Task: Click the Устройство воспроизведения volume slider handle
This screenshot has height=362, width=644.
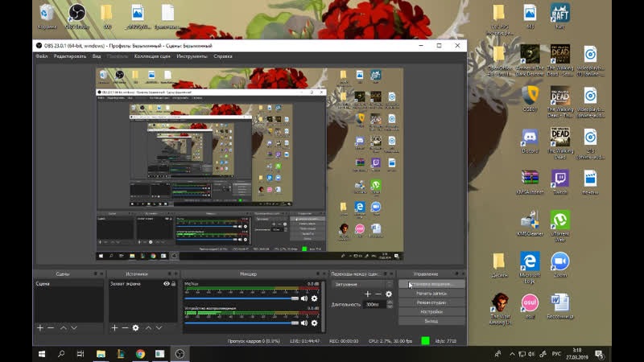Action: (x=295, y=323)
